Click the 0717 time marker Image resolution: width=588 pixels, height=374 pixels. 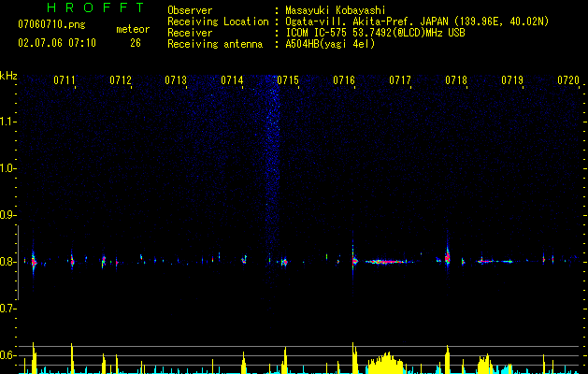pos(400,80)
